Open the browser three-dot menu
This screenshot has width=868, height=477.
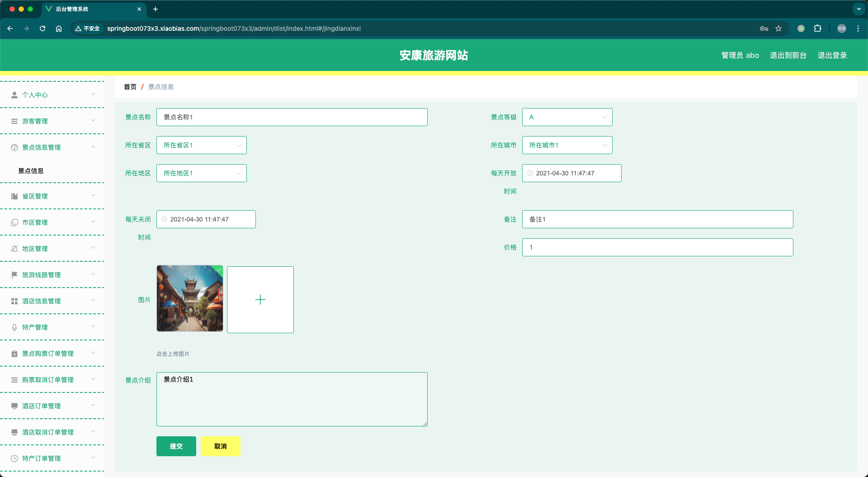(x=858, y=28)
